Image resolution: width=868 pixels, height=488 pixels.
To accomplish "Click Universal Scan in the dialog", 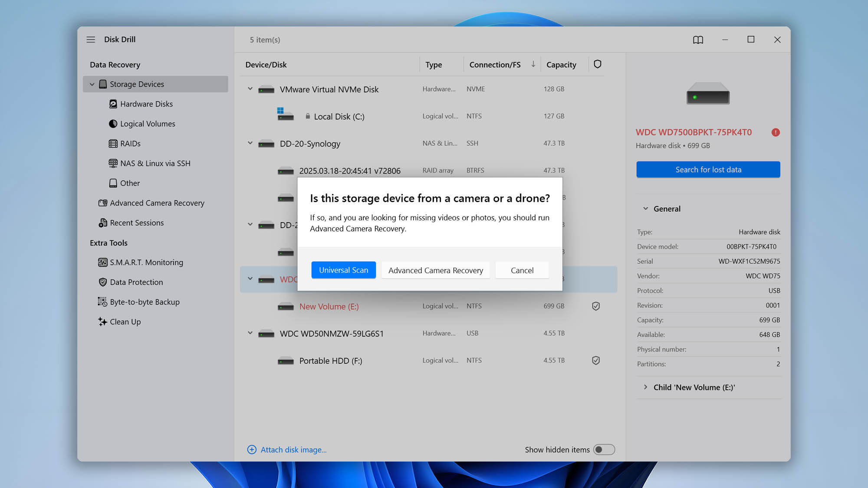I will tap(343, 270).
